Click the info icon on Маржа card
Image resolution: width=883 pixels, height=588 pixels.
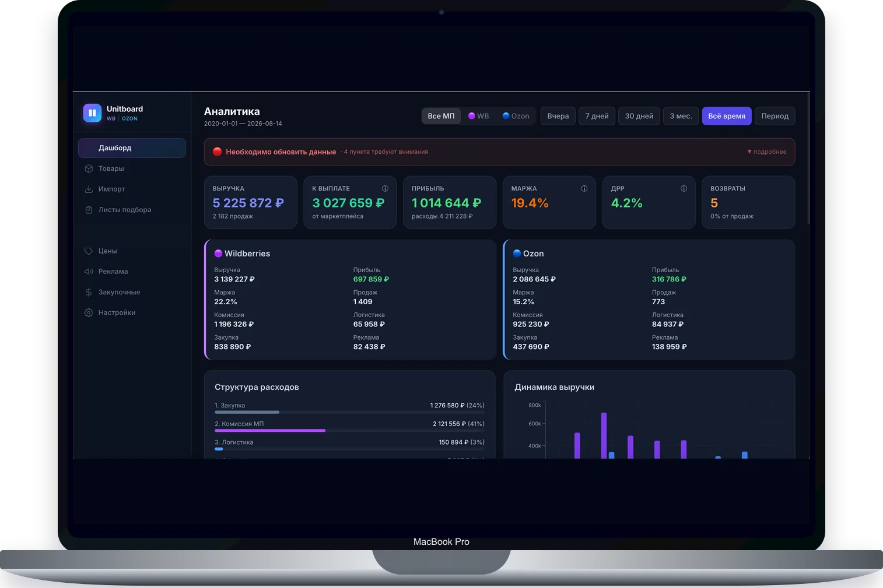click(584, 188)
